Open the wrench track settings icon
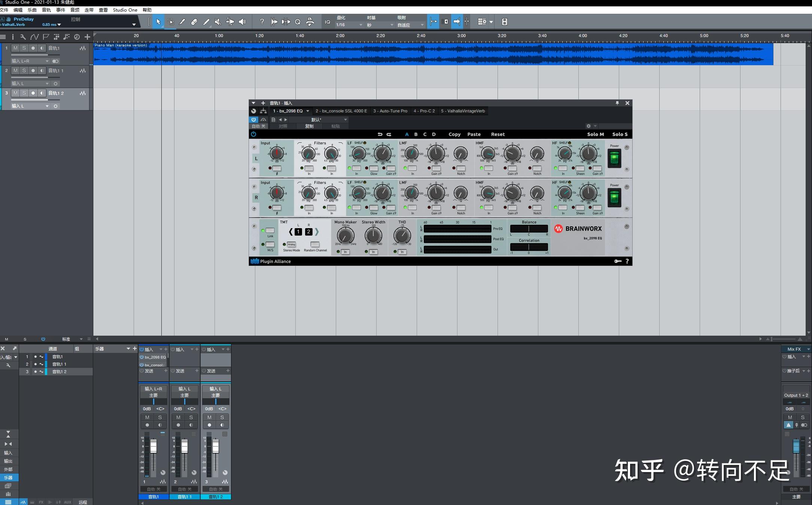Viewport: 812px width, 505px height. point(23,37)
